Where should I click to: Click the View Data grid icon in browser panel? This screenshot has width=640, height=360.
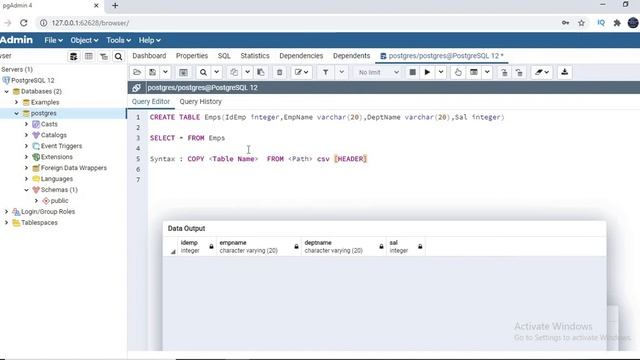[89, 56]
